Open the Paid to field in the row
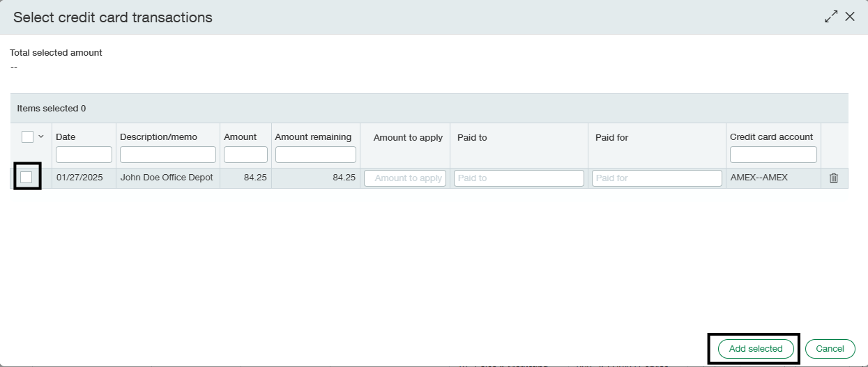 519,178
